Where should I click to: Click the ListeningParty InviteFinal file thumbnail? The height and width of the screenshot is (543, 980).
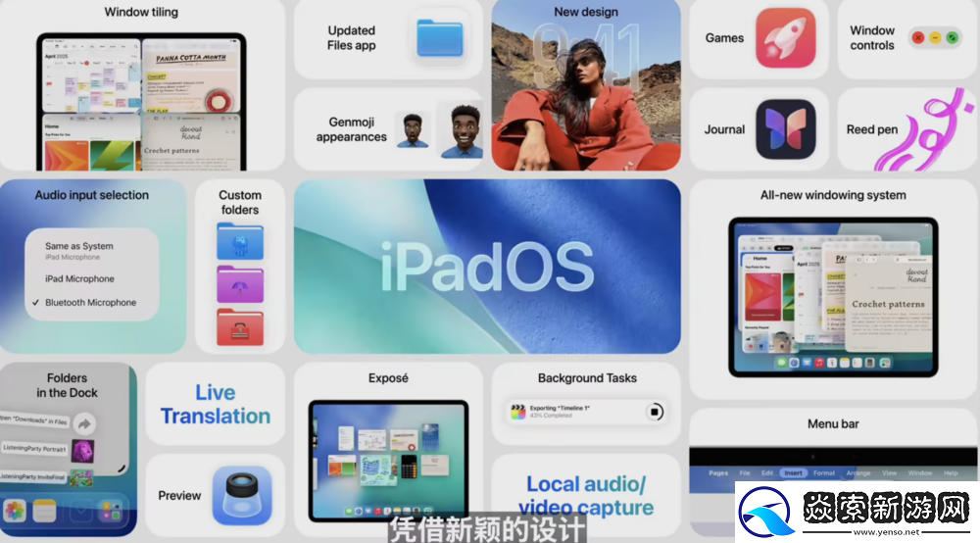tap(81, 478)
